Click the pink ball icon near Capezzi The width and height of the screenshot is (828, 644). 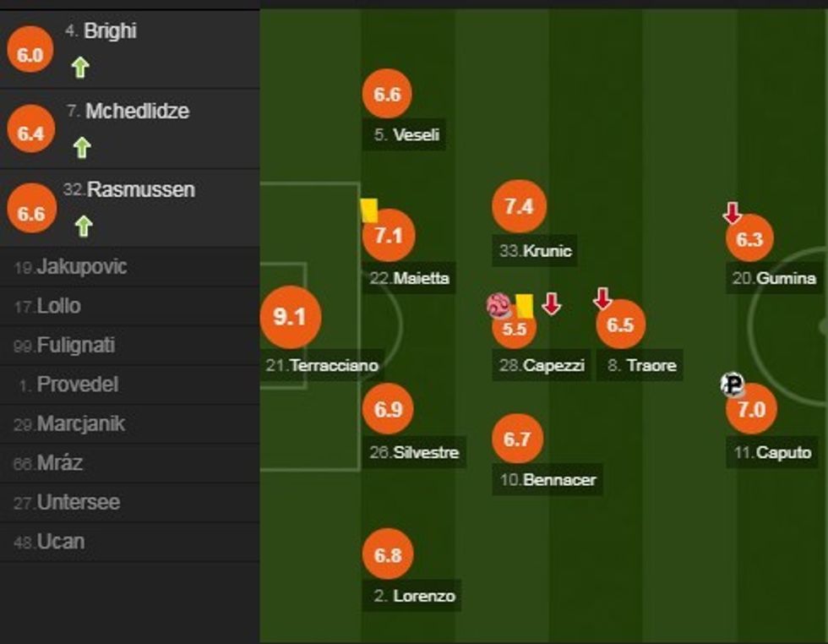tap(499, 305)
